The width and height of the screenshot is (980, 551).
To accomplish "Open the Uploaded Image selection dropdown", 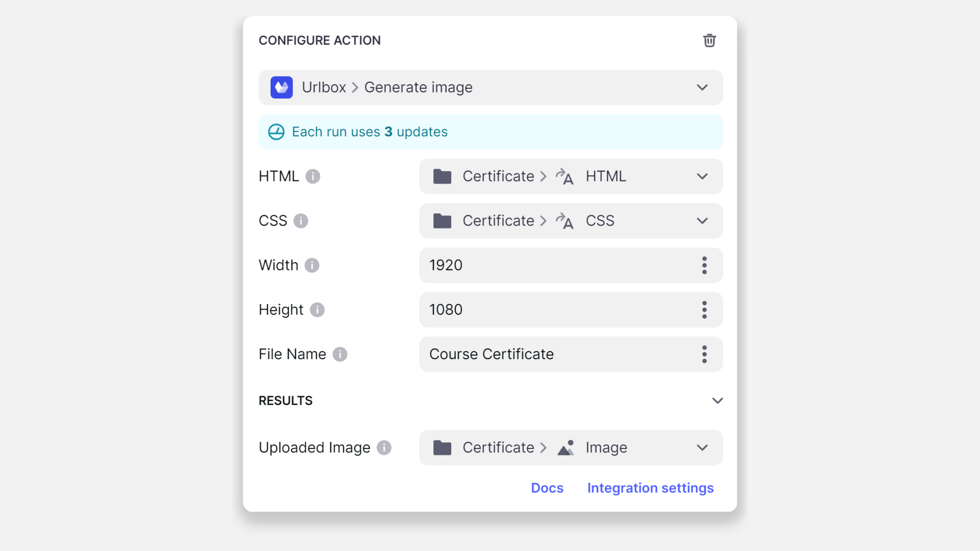I will tap(702, 447).
